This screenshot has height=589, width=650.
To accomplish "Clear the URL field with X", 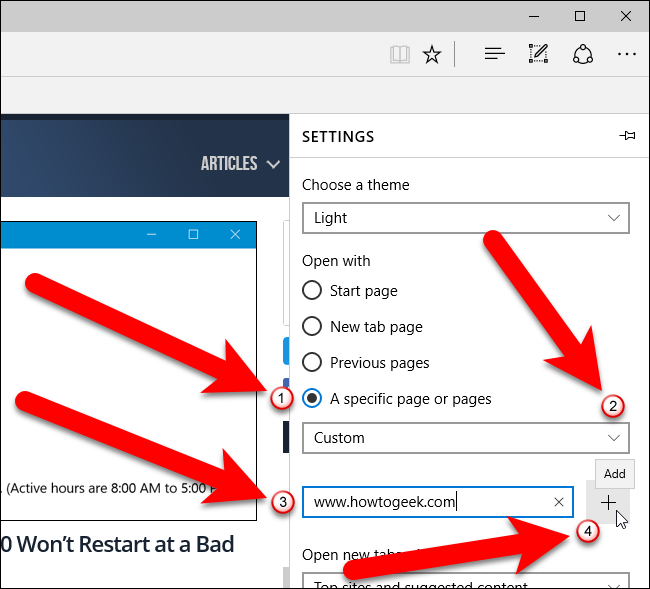I will (x=558, y=502).
